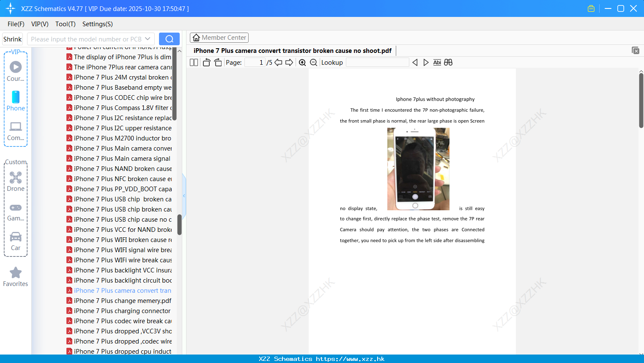Open 'iPhone 7 Plus charging connector' file

[119, 311]
